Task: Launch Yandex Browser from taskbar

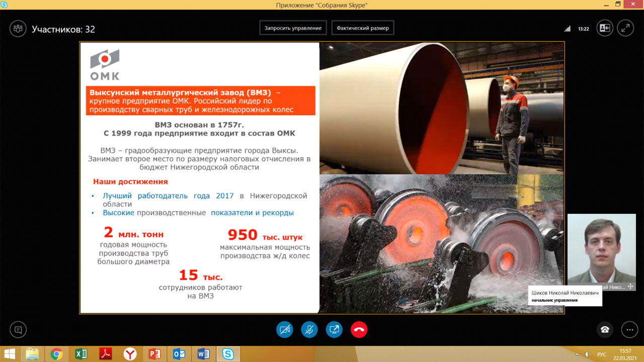Action: click(x=130, y=354)
